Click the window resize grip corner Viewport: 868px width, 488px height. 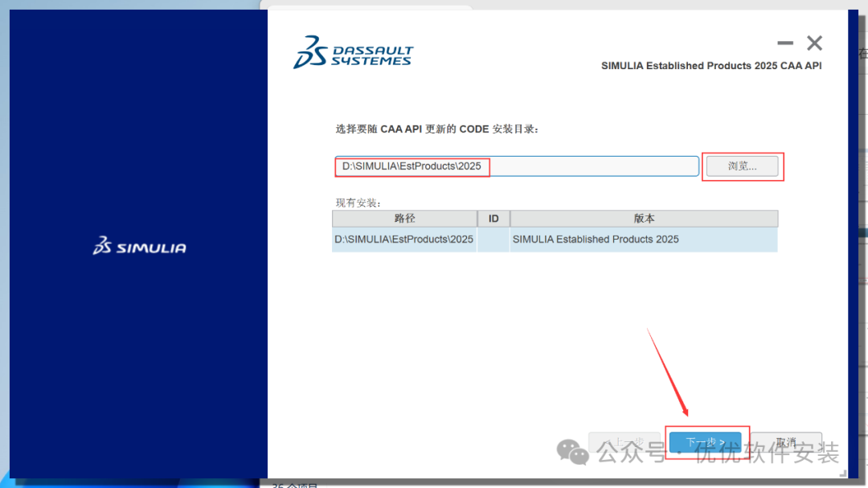tap(843, 474)
